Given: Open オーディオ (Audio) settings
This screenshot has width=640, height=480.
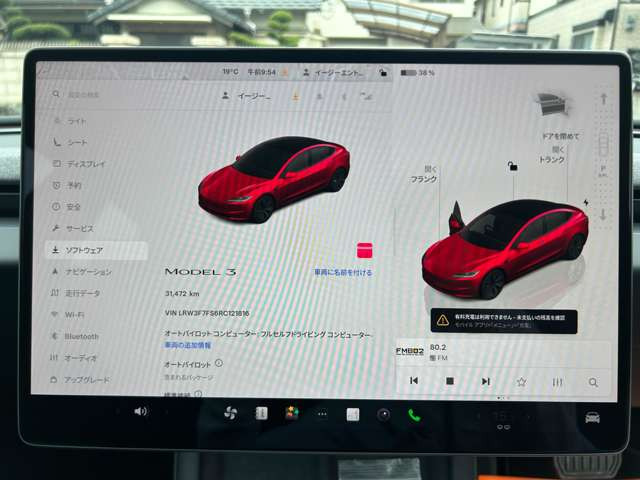Looking at the screenshot, I should pyautogui.click(x=73, y=358).
